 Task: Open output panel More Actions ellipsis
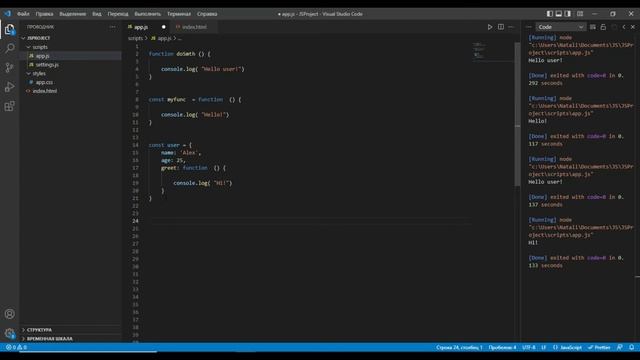(x=529, y=27)
